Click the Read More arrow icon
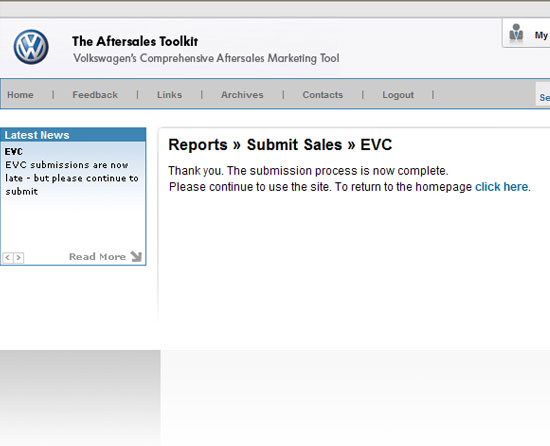Image resolution: width=550 pixels, height=446 pixels. click(136, 256)
